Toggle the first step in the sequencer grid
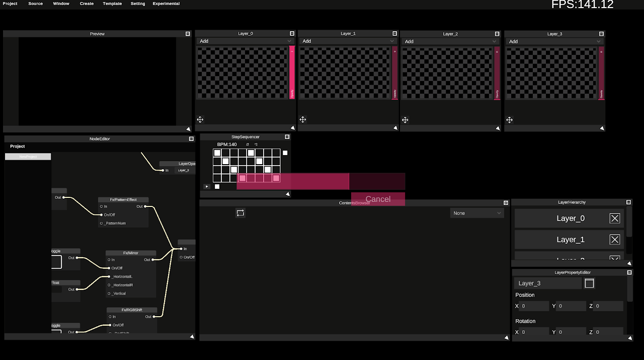This screenshot has width=644, height=360. click(217, 152)
